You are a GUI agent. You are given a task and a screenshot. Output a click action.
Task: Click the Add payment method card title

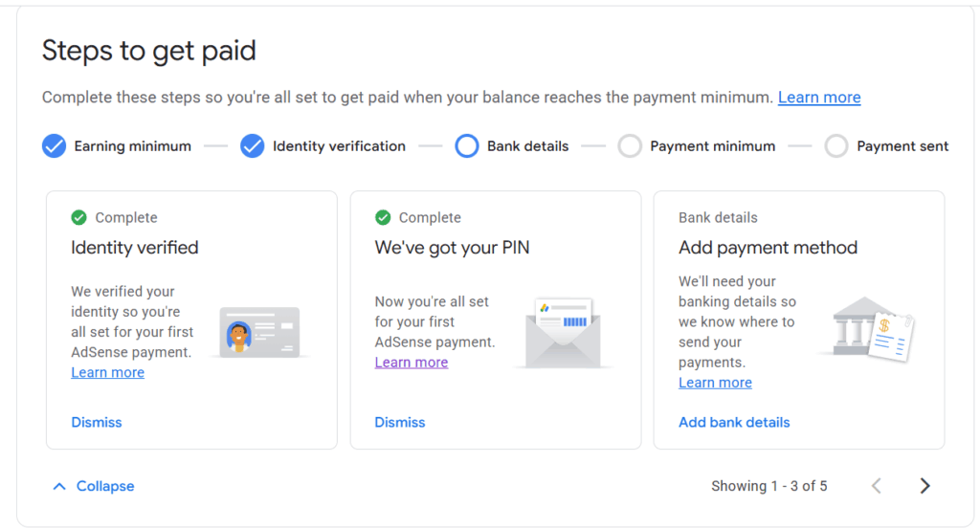[x=768, y=248]
